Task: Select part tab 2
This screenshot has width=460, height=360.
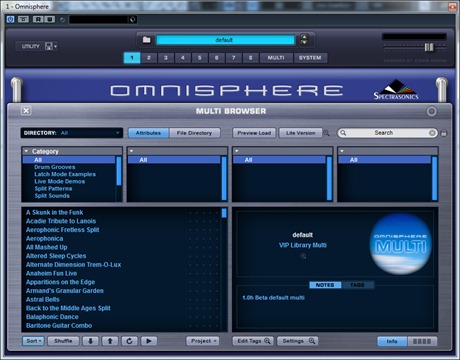Action: coord(149,58)
